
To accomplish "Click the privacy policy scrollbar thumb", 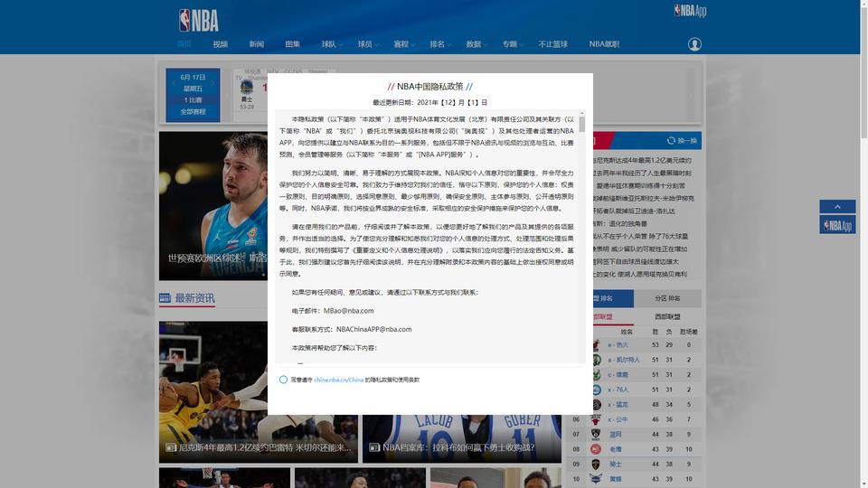I will tap(581, 124).
